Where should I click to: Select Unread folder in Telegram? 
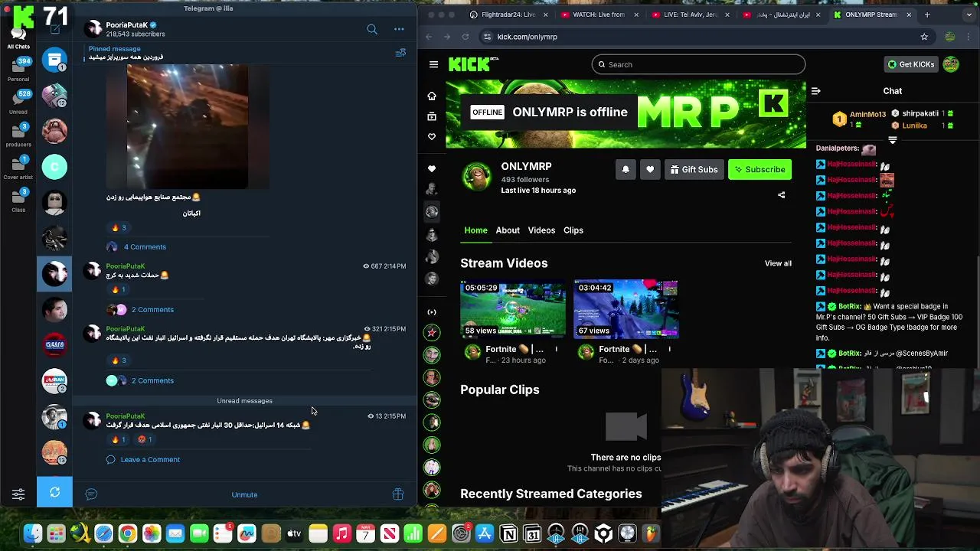point(18,102)
